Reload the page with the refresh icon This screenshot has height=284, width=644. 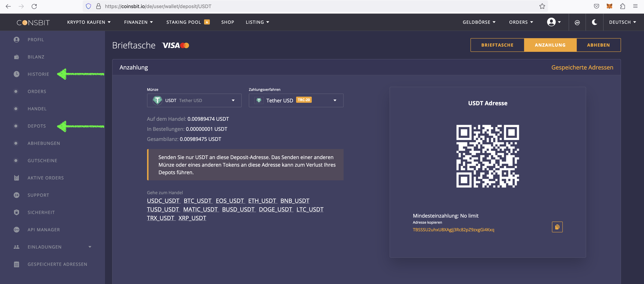click(x=34, y=6)
